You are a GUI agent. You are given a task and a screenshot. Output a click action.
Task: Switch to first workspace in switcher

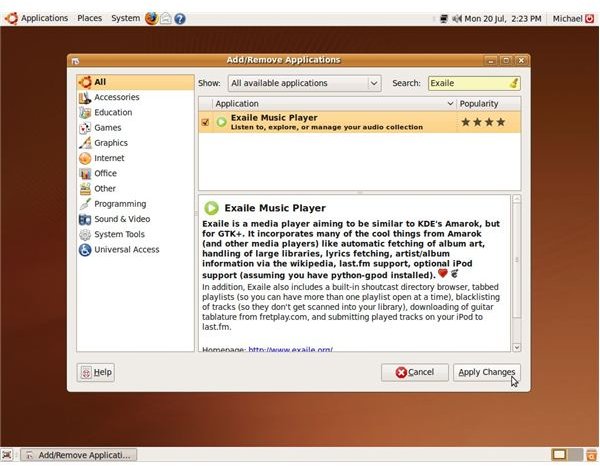click(559, 455)
